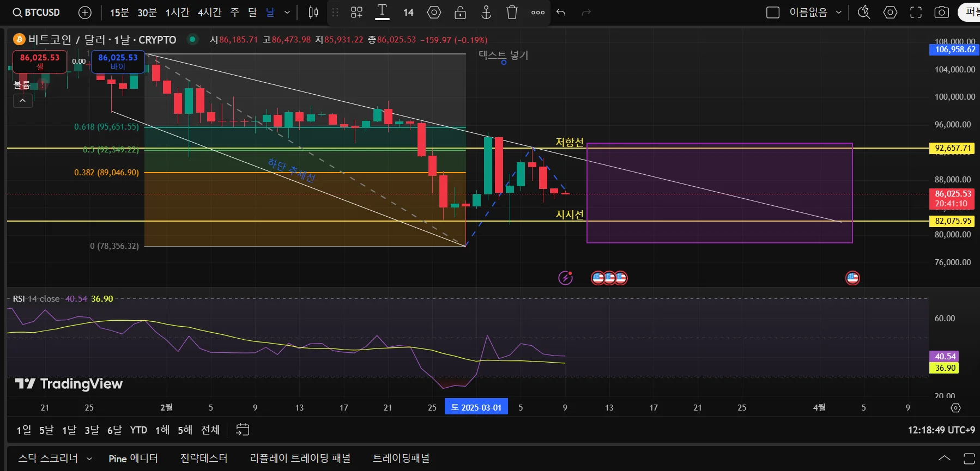Click the highlighted 2025-03-01 date label

point(476,407)
